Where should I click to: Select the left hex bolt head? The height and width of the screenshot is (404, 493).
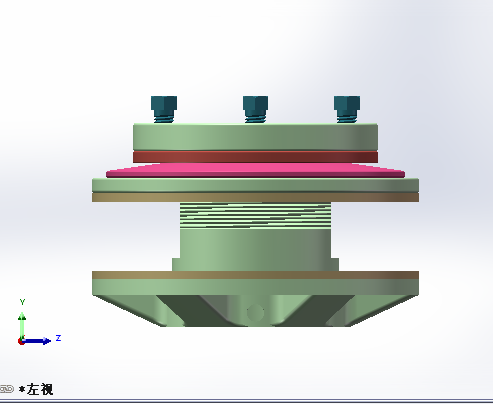(x=164, y=103)
